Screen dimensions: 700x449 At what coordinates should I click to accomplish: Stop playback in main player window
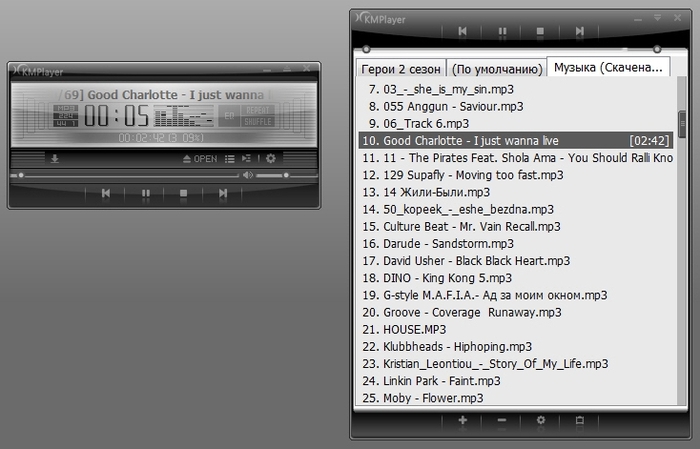[183, 193]
